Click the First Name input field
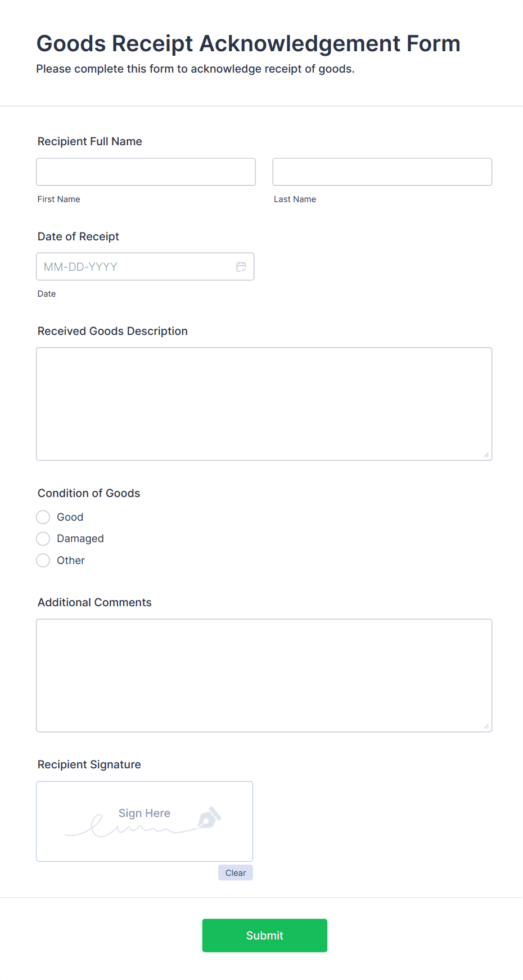This screenshot has width=523, height=980. click(146, 172)
